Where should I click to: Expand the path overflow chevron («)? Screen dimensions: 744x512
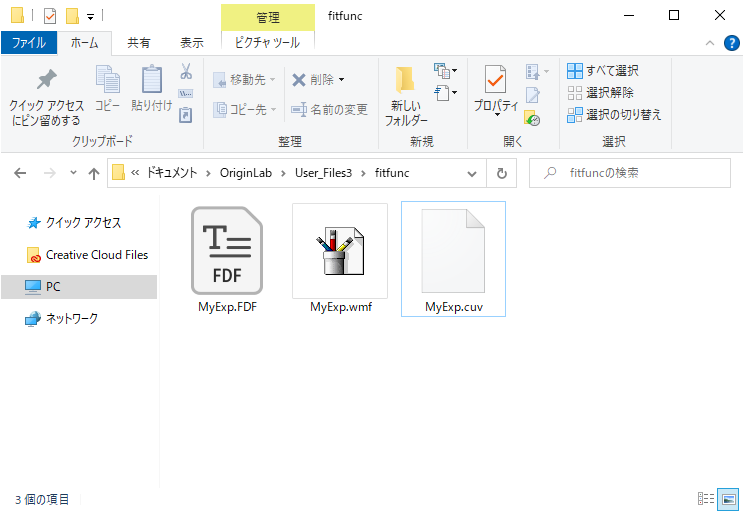(135, 173)
